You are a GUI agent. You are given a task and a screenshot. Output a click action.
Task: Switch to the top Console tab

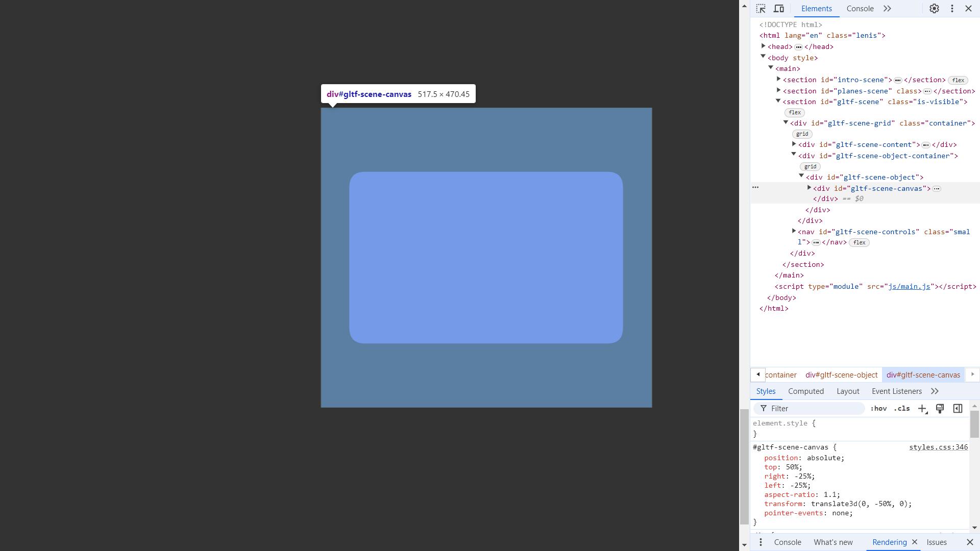point(860,9)
